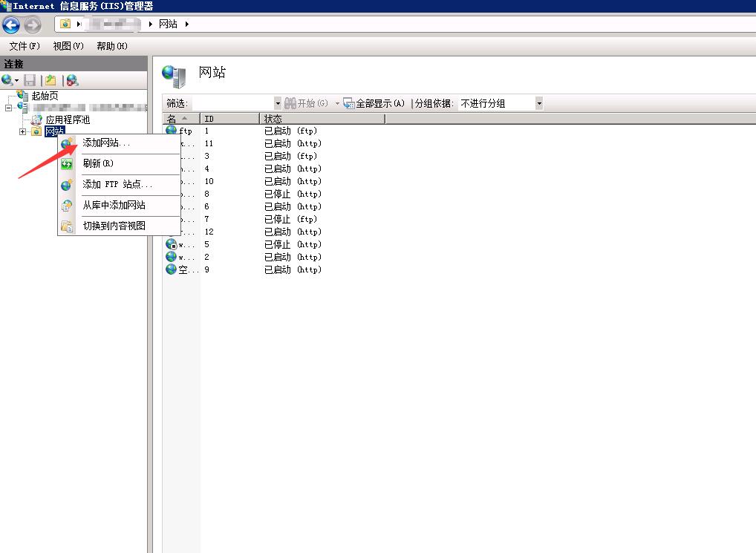Click the stopped site globe icon in ID 5 row

coord(171,244)
